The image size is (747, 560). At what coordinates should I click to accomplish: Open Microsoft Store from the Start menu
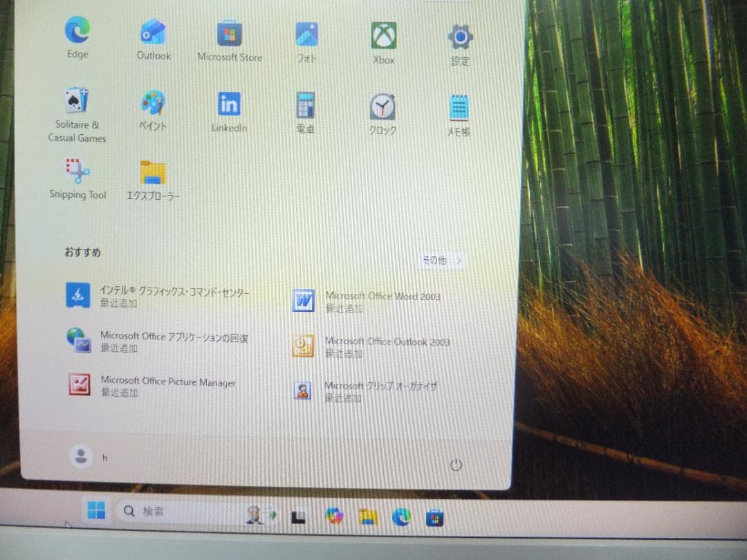pos(229,33)
